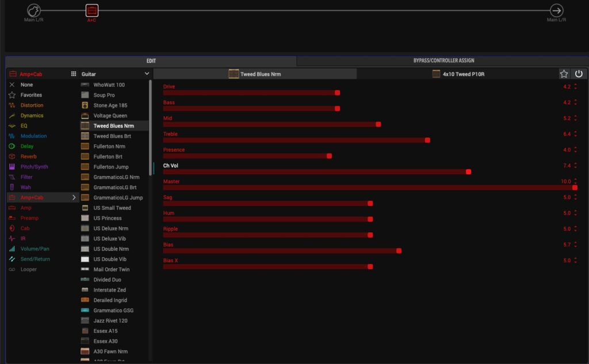
Task: Open the grid view icon beside Amp+Cab header
Action: [74, 74]
